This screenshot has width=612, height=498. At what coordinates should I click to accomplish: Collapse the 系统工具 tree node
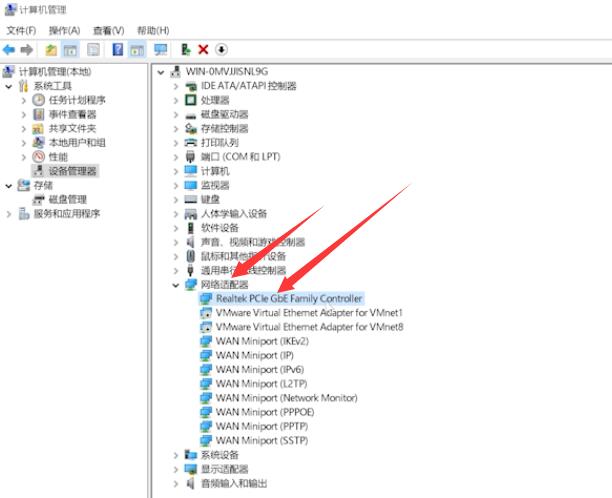9,86
